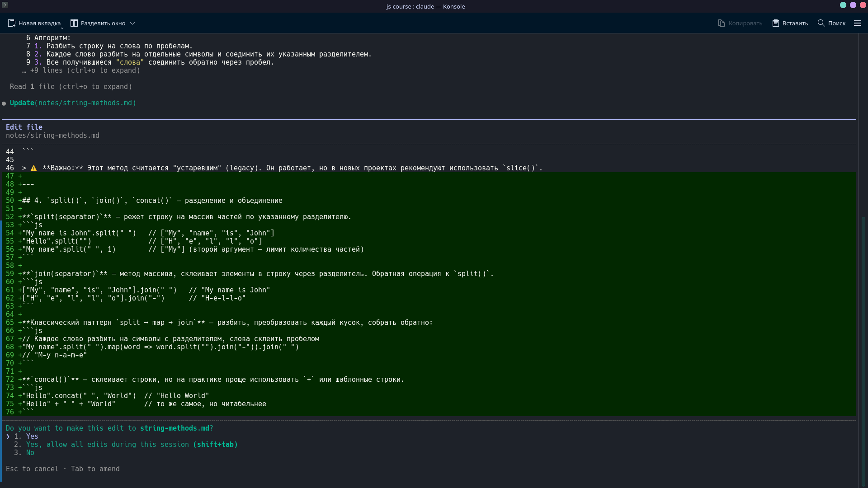The image size is (868, 488).
Task: Select Yes, allow all edits during this session
Action: 126,445
